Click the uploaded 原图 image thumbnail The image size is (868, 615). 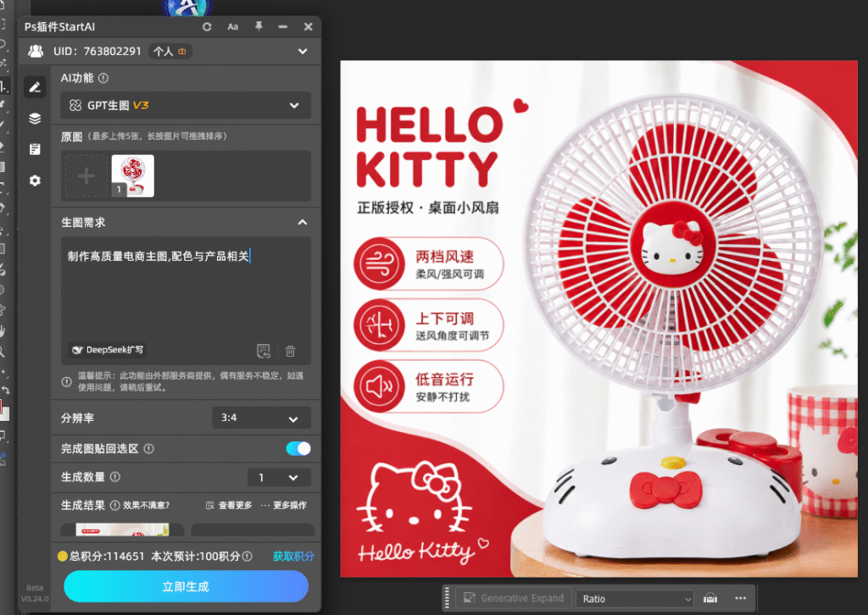click(x=132, y=176)
